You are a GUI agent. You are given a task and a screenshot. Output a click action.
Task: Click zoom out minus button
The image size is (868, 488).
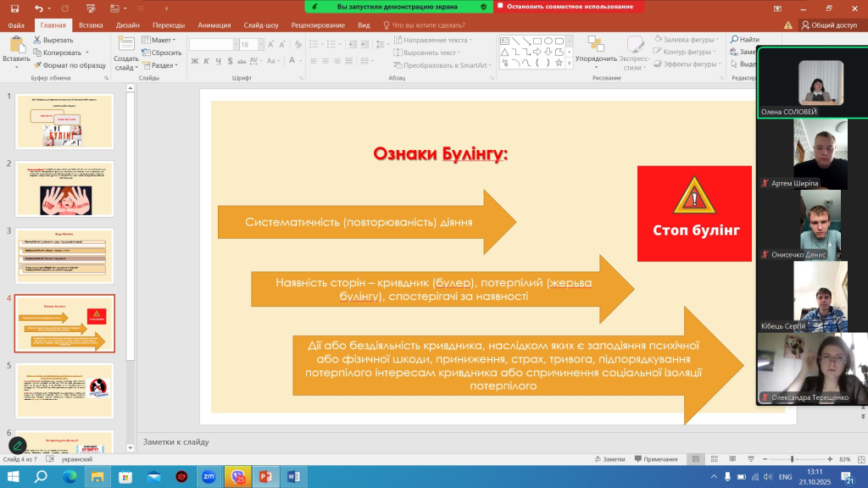tap(765, 459)
